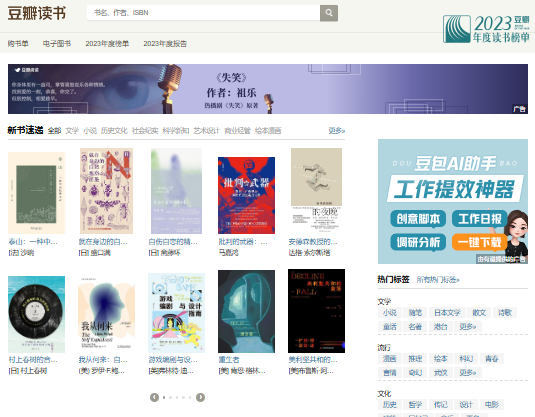Click the search magnifier button
The image size is (535, 417).
pos(329,13)
